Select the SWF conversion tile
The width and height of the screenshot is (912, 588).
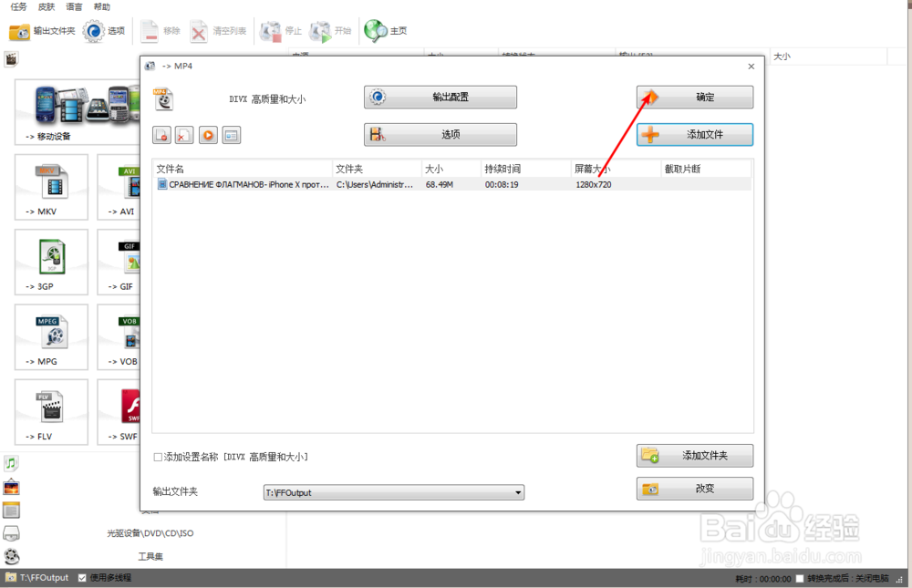point(119,412)
